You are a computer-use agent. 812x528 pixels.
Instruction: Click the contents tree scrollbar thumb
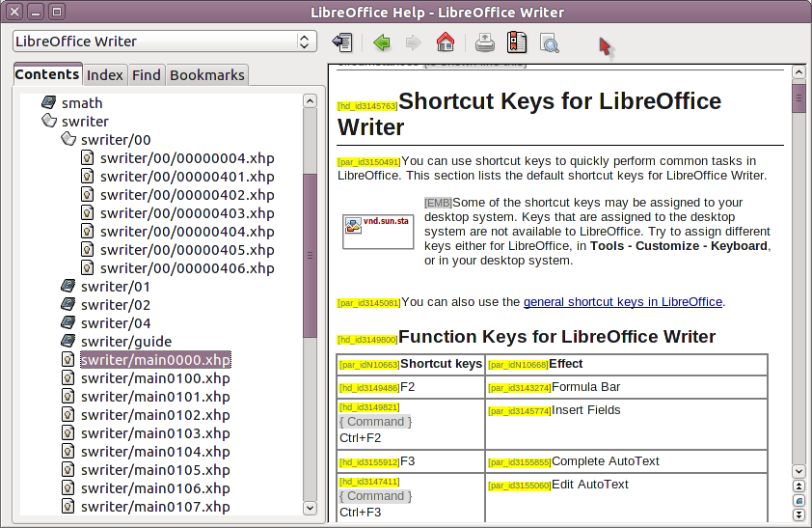click(x=310, y=256)
